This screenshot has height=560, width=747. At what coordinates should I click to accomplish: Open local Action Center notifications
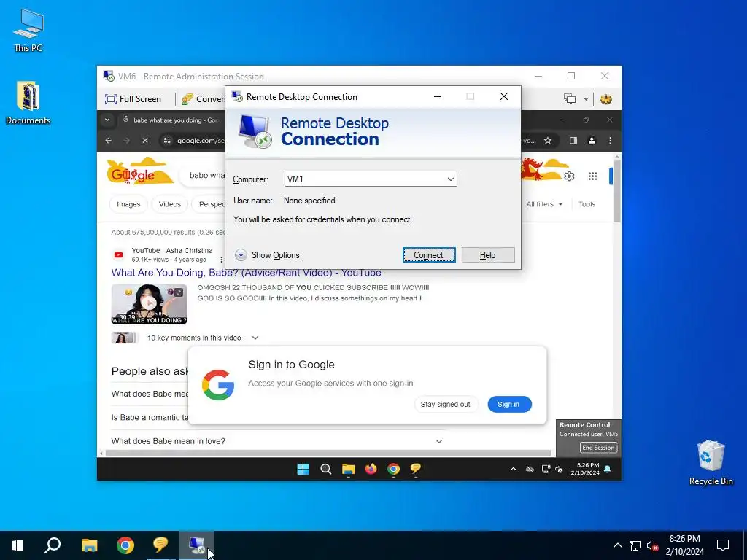point(723,545)
